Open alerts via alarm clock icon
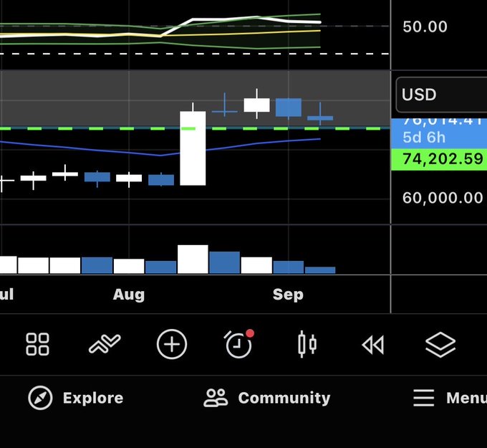Viewport: 487px width, 448px height. (x=238, y=344)
